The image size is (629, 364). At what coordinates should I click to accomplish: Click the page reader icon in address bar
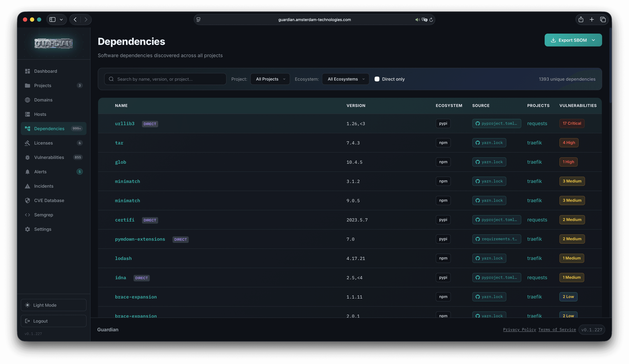(x=198, y=19)
